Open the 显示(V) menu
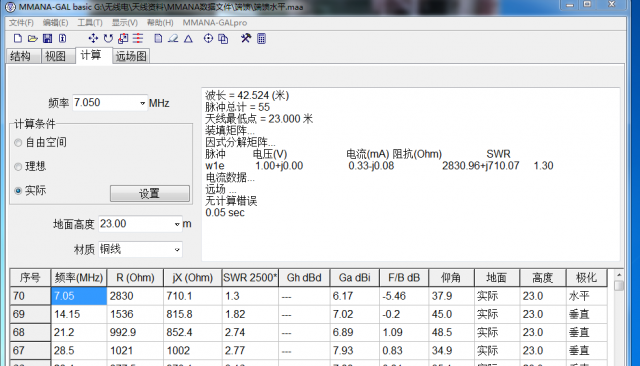The image size is (640, 366). point(125,23)
